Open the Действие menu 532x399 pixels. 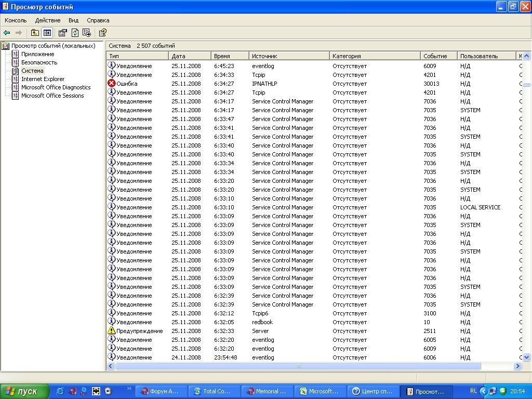(48, 20)
